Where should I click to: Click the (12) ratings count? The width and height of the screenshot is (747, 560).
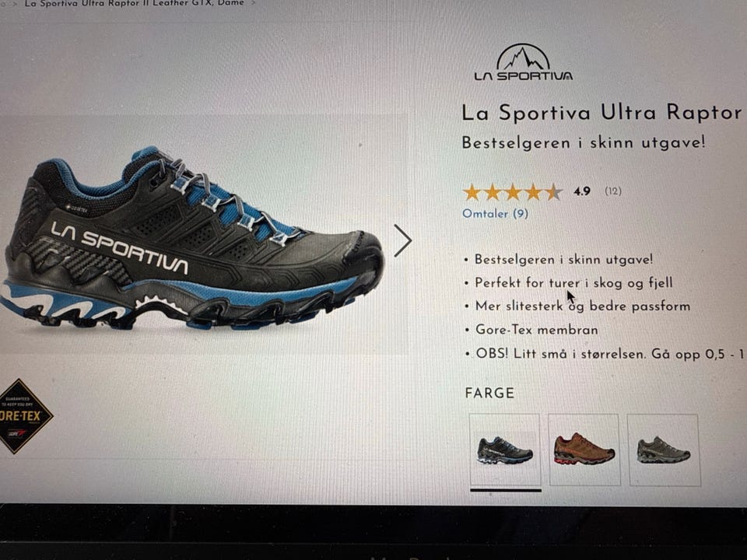tap(613, 191)
